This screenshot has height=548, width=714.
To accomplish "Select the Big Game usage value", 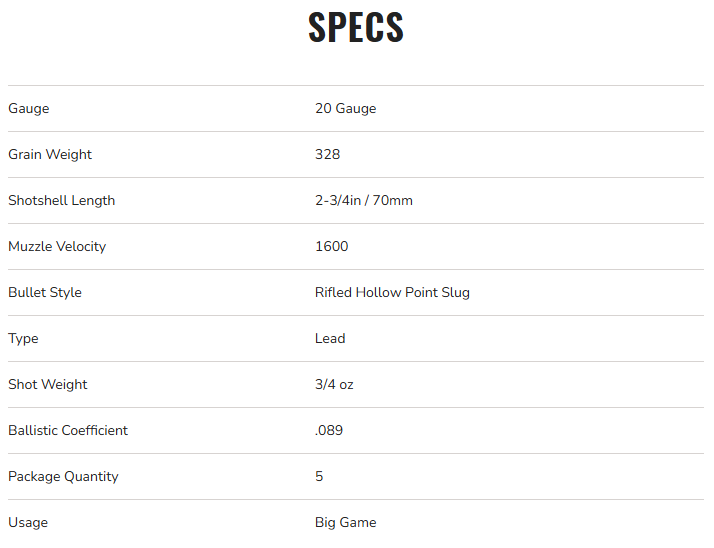I will (x=345, y=522).
